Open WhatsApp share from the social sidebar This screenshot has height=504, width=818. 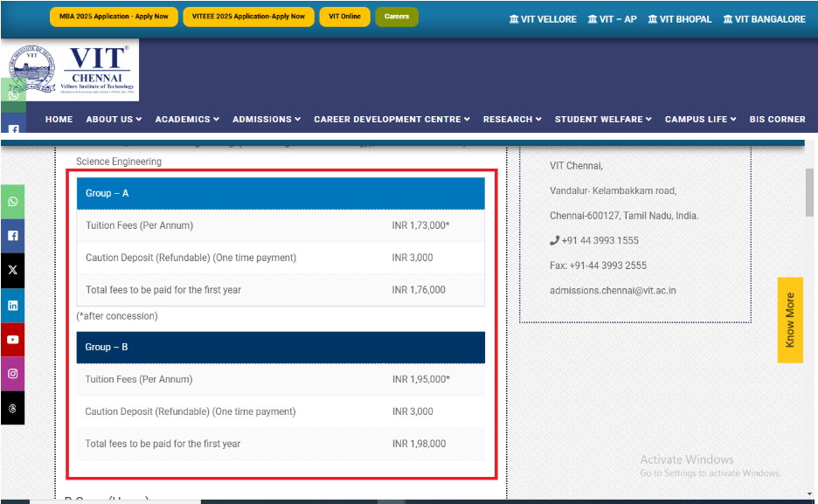[12, 201]
